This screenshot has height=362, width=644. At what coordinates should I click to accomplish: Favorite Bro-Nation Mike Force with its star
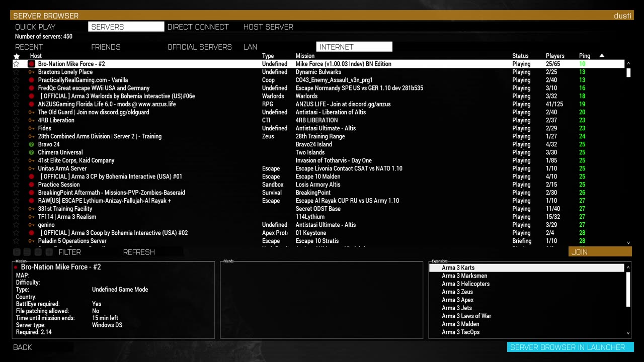coord(17,64)
